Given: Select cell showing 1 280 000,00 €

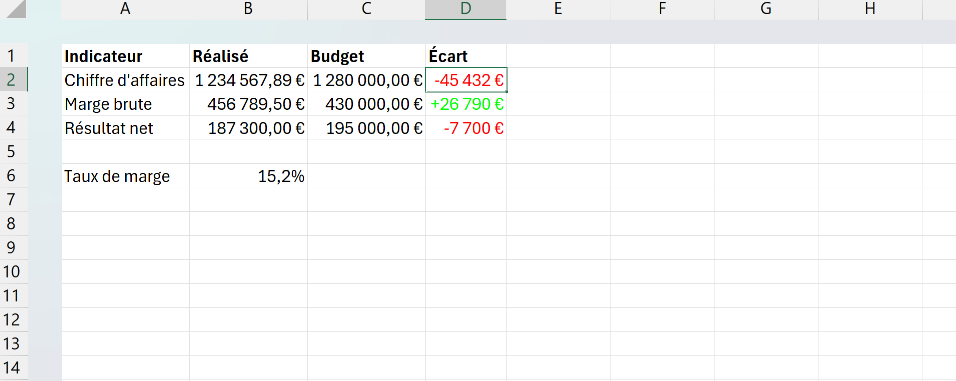Looking at the screenshot, I should (x=366, y=80).
